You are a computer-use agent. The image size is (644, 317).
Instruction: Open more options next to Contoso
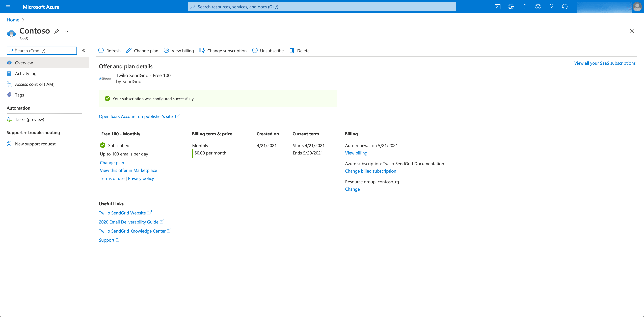point(67,31)
